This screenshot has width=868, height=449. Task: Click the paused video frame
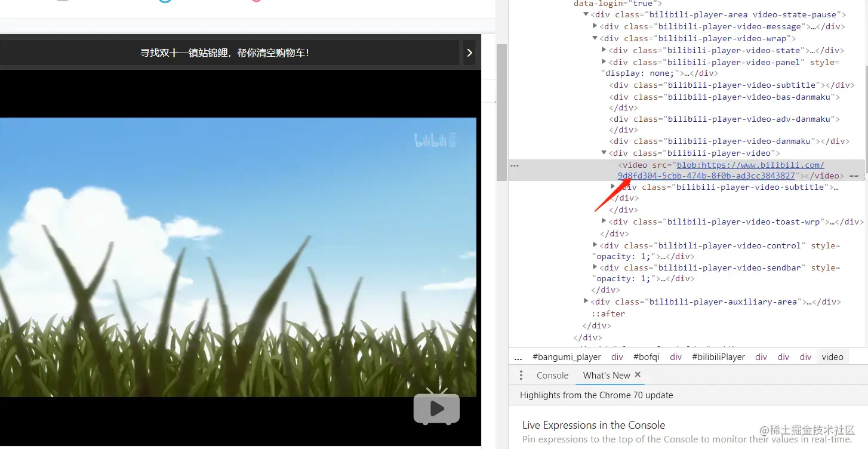238,257
